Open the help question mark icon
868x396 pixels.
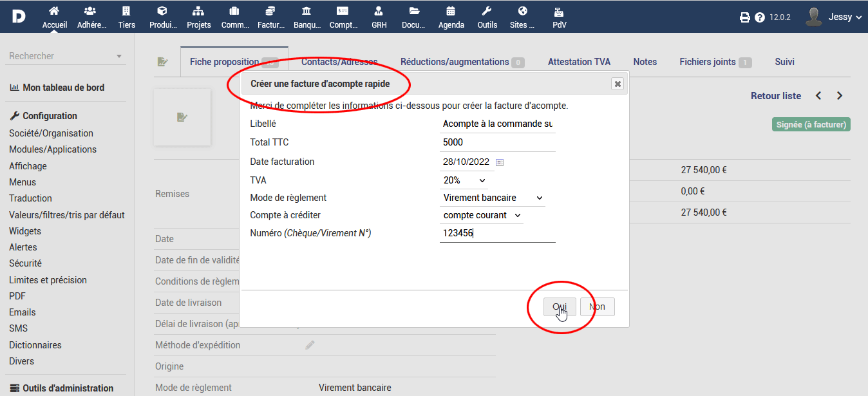click(x=760, y=17)
